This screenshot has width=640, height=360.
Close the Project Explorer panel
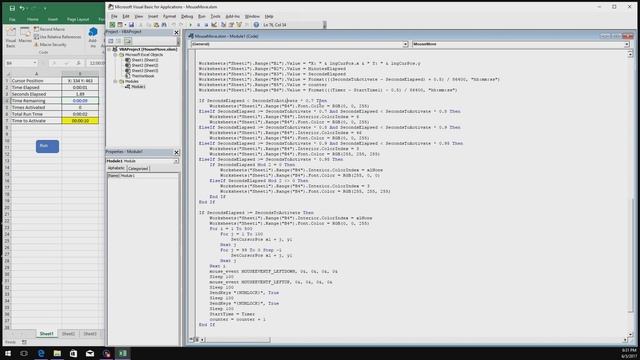(176, 32)
